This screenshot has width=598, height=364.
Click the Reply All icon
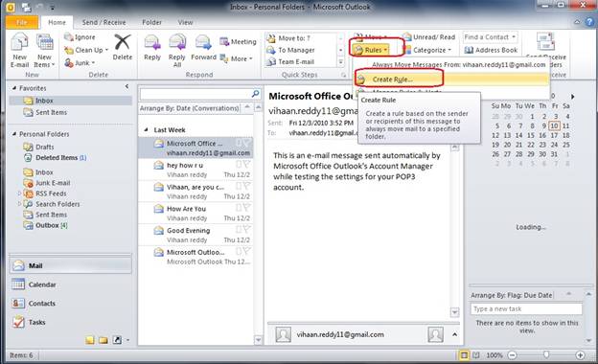pos(177,43)
